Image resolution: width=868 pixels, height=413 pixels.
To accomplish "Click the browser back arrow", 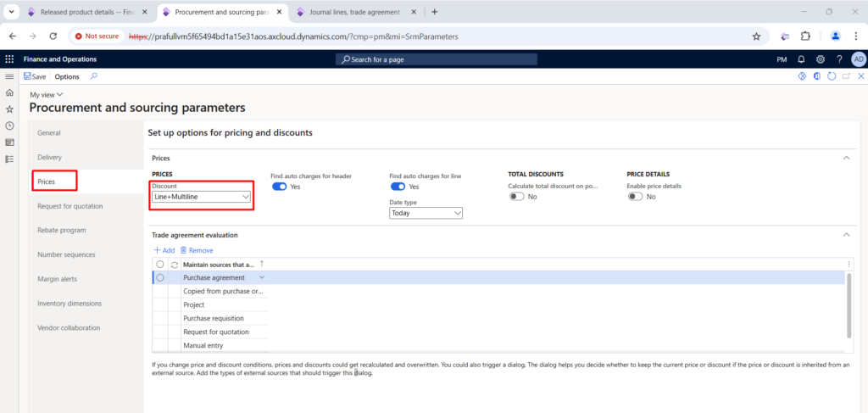I will pyautogui.click(x=12, y=36).
